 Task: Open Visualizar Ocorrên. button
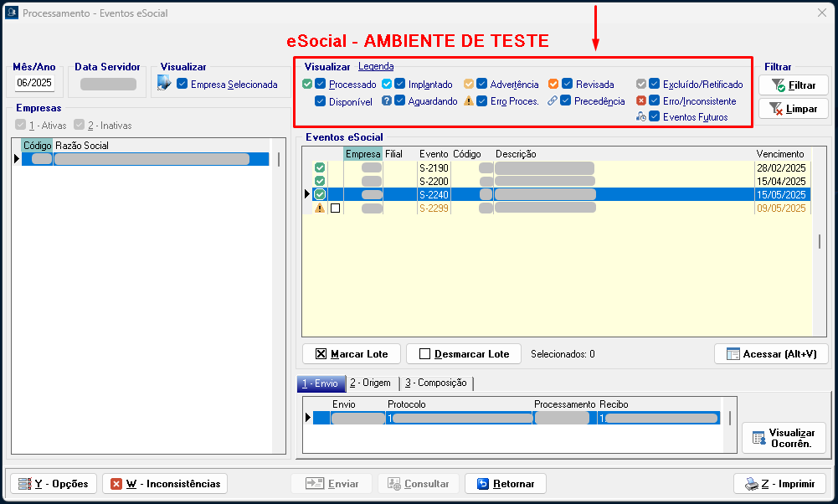click(784, 438)
